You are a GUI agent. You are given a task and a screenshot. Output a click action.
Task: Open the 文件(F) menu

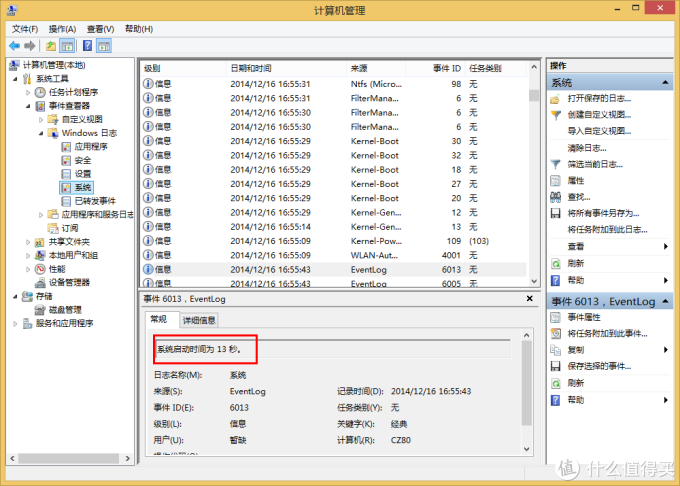pyautogui.click(x=25, y=29)
